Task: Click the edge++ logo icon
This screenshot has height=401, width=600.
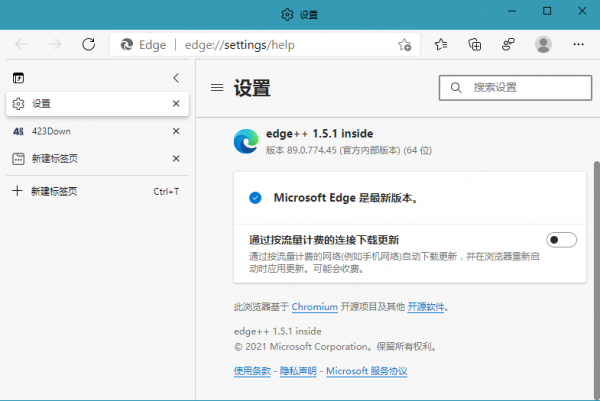Action: [x=246, y=141]
